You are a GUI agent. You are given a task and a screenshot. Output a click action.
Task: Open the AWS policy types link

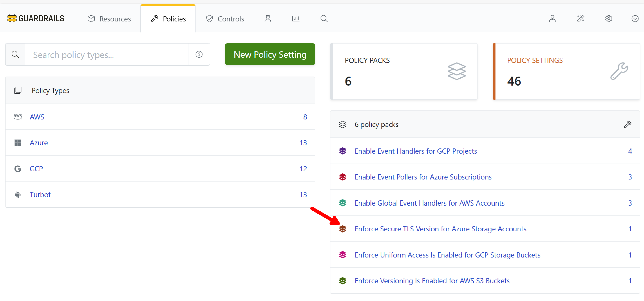click(x=37, y=117)
